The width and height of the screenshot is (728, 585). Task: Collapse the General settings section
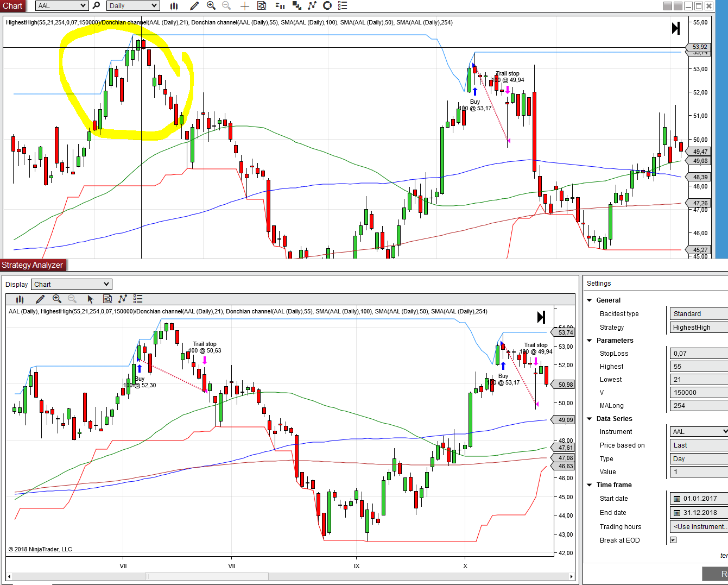coord(590,300)
